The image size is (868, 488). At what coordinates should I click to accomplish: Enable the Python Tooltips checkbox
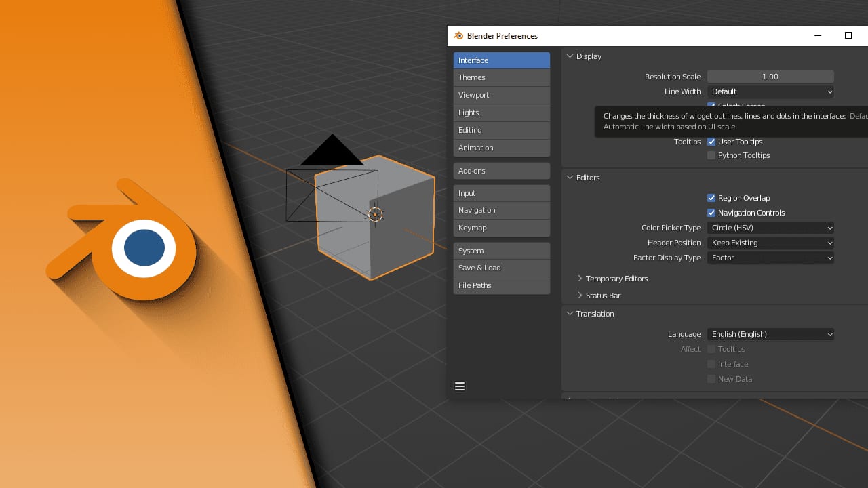pyautogui.click(x=711, y=155)
